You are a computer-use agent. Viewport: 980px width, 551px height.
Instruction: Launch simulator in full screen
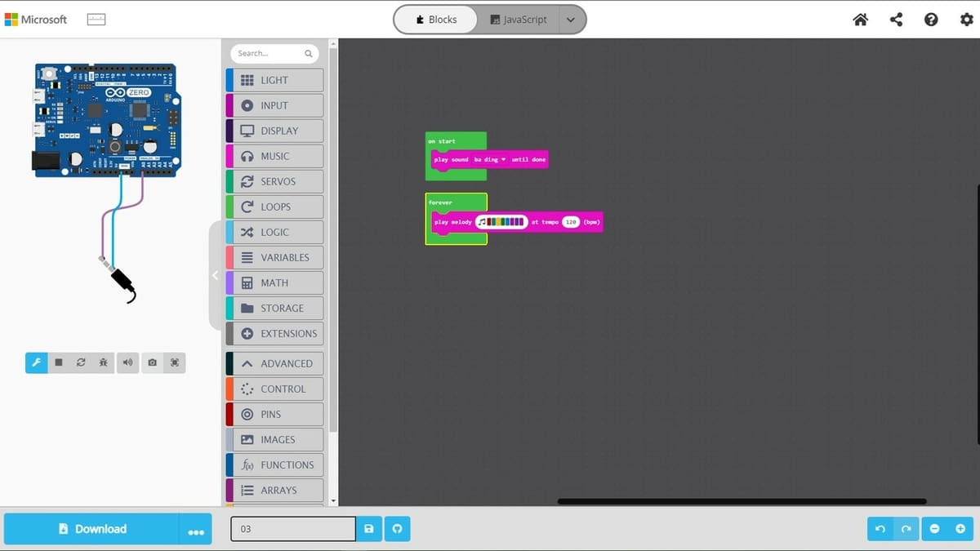pyautogui.click(x=175, y=362)
